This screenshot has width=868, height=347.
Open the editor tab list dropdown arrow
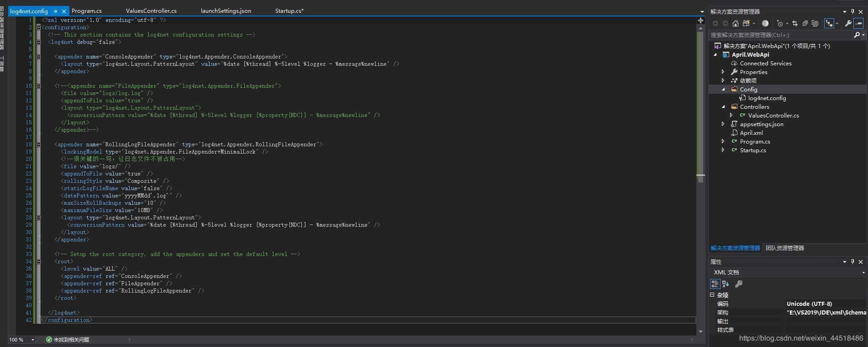tap(702, 11)
